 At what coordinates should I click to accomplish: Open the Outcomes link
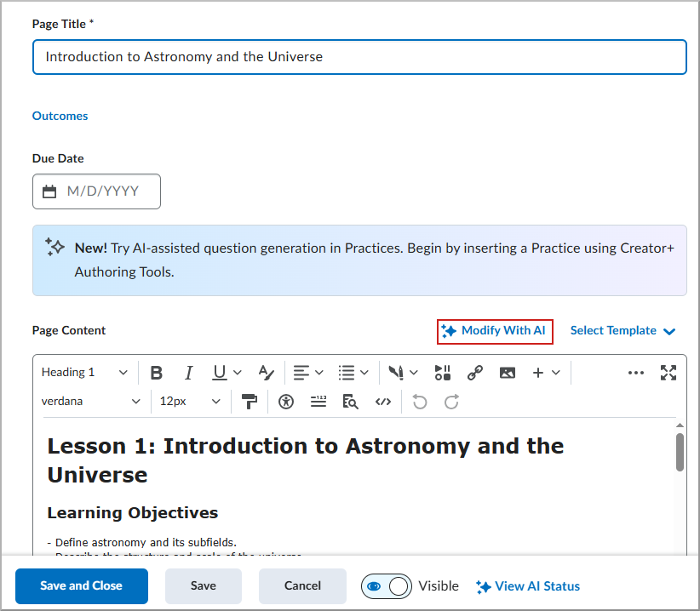60,116
